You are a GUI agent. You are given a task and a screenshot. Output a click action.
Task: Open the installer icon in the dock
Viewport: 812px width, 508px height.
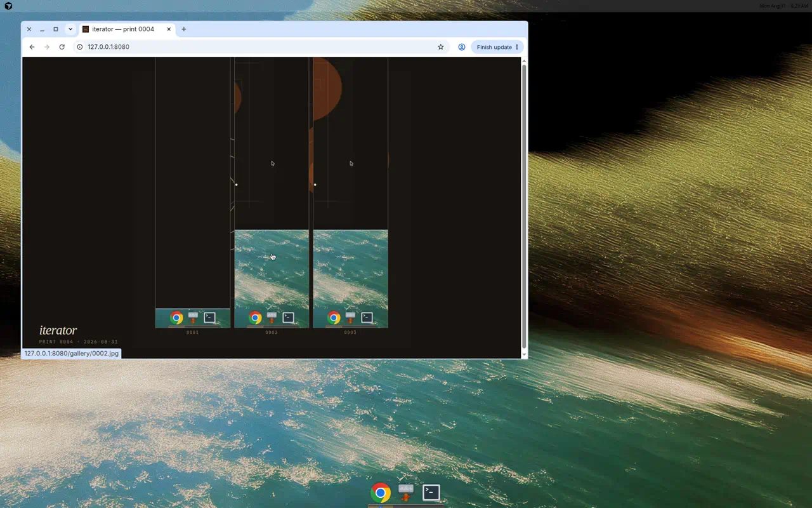click(x=406, y=492)
